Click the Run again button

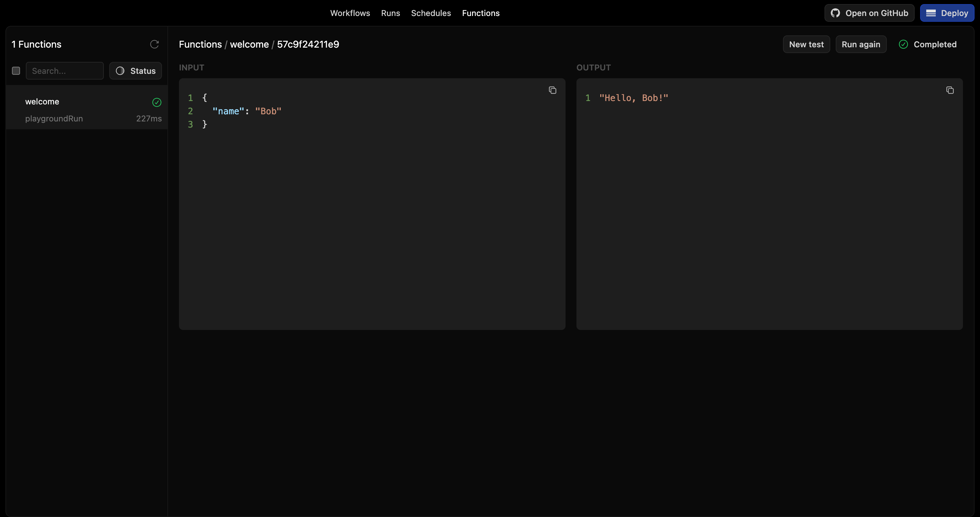click(861, 44)
